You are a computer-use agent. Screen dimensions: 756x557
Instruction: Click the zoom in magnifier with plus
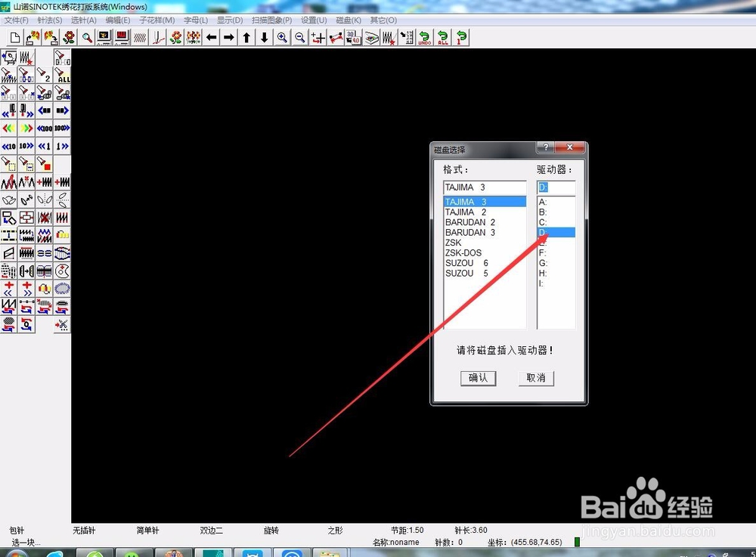point(283,38)
